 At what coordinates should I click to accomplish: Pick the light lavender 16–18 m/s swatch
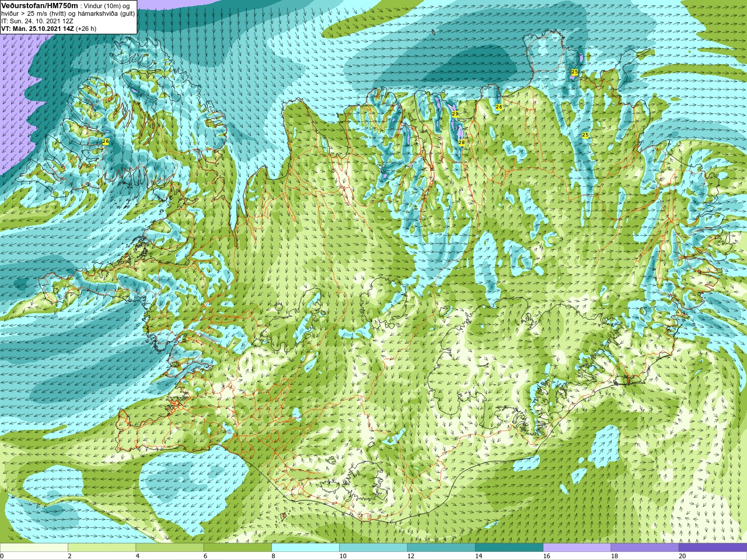pos(577,548)
